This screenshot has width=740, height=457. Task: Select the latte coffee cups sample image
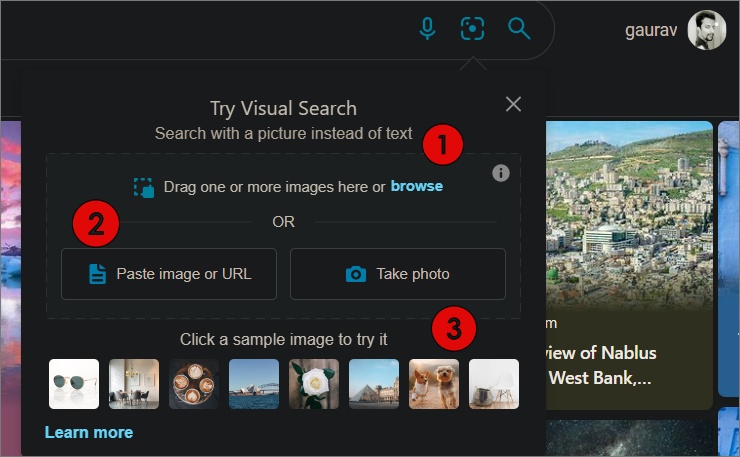pyautogui.click(x=194, y=384)
